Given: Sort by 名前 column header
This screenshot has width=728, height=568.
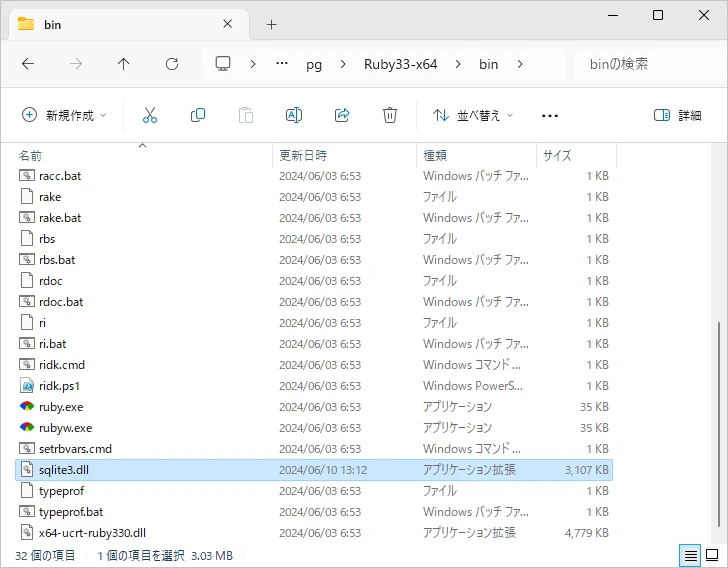Looking at the screenshot, I should 30,156.
